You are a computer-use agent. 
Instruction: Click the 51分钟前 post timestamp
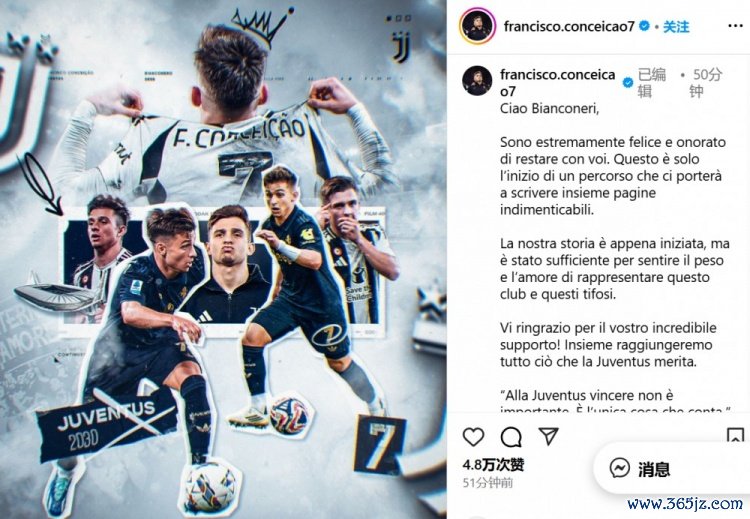(x=488, y=483)
